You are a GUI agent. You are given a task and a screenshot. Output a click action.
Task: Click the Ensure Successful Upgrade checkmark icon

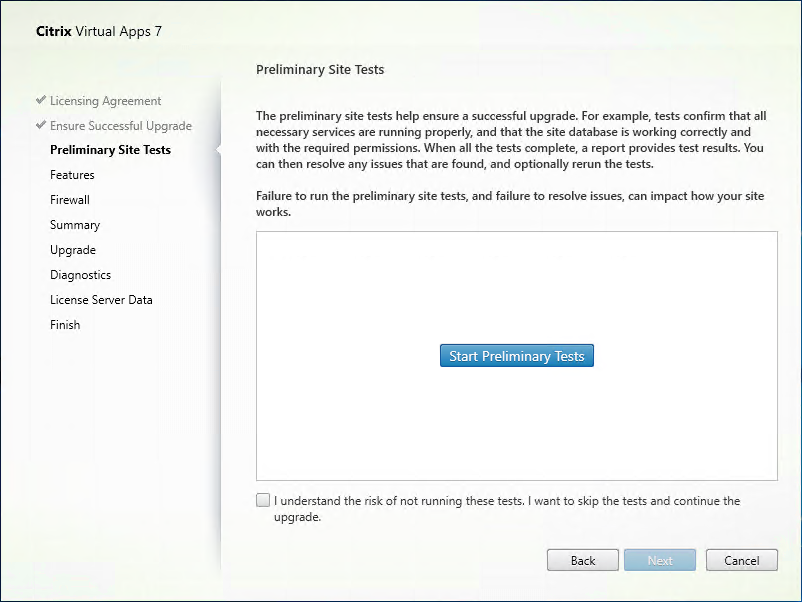tap(41, 125)
